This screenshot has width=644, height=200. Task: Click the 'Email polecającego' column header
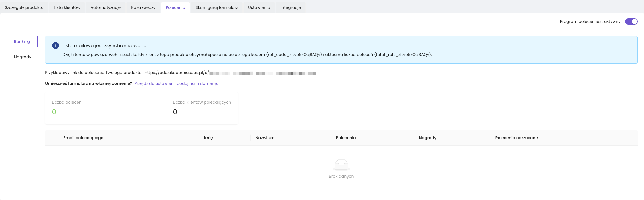(x=83, y=138)
